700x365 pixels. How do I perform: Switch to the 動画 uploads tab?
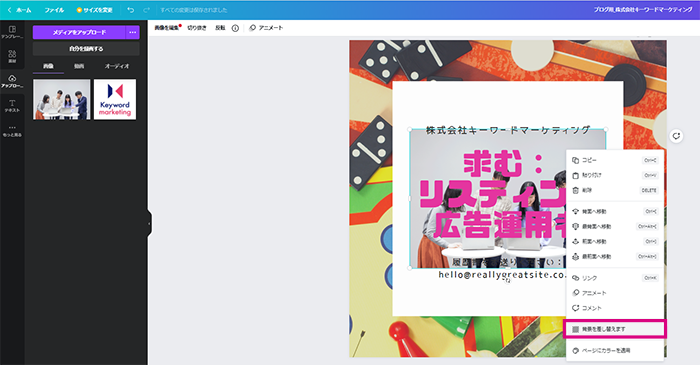tap(79, 66)
